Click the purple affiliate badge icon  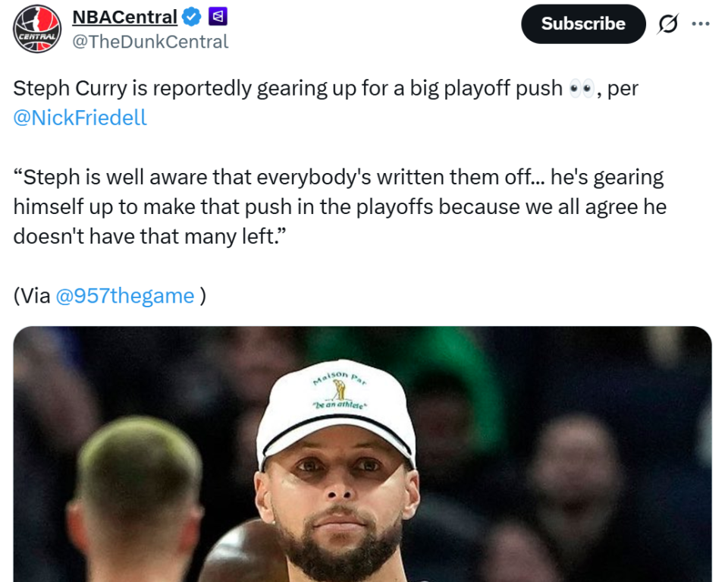218,17
